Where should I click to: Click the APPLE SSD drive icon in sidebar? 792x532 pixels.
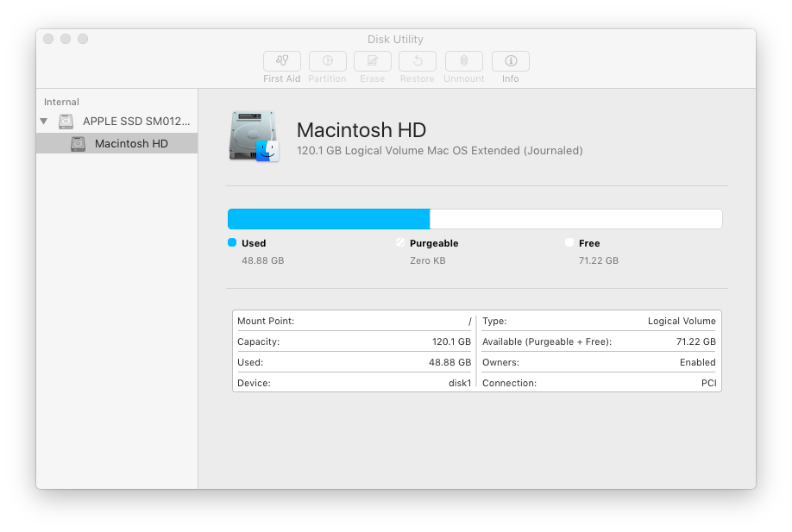(x=66, y=121)
